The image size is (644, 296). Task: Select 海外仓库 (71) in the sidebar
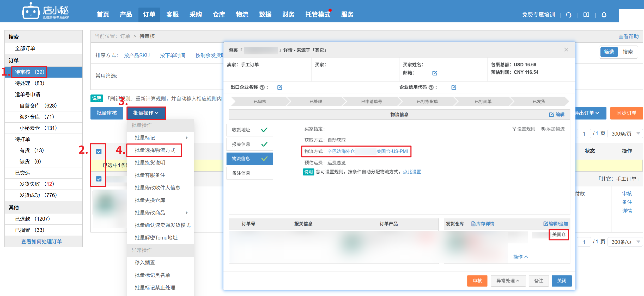tap(37, 117)
